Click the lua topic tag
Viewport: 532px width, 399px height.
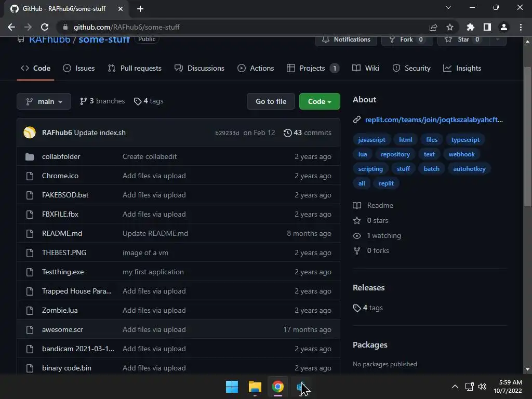point(362,154)
